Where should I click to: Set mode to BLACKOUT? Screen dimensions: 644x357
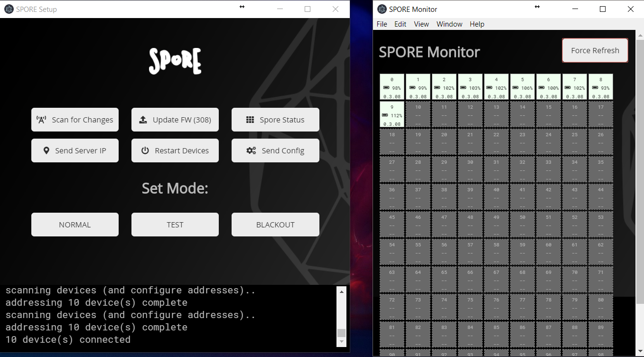pyautogui.click(x=275, y=225)
